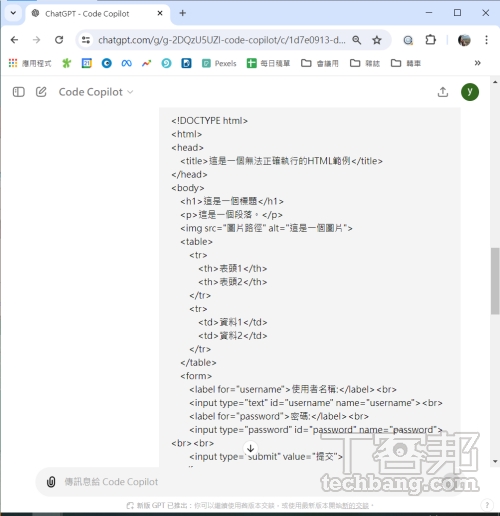Open the green y account avatar
Screen dimensions: 500x516
[x=470, y=92]
